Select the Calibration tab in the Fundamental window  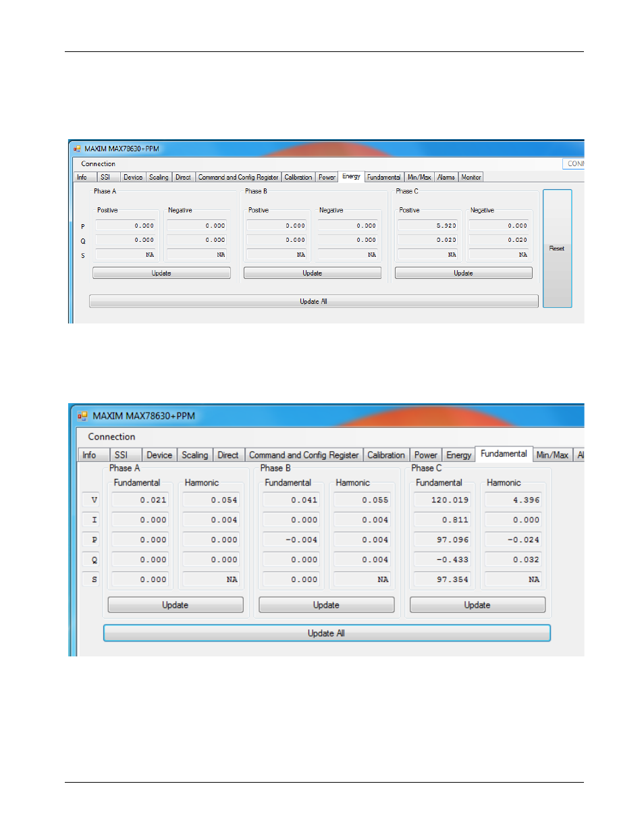pos(386,455)
